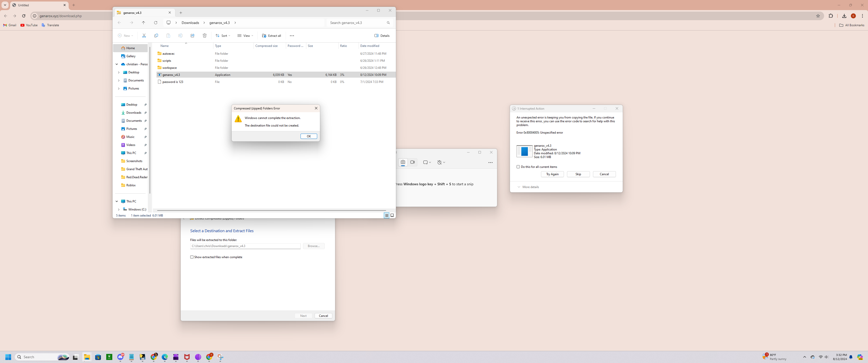Expand the Documents tree node

(119, 80)
